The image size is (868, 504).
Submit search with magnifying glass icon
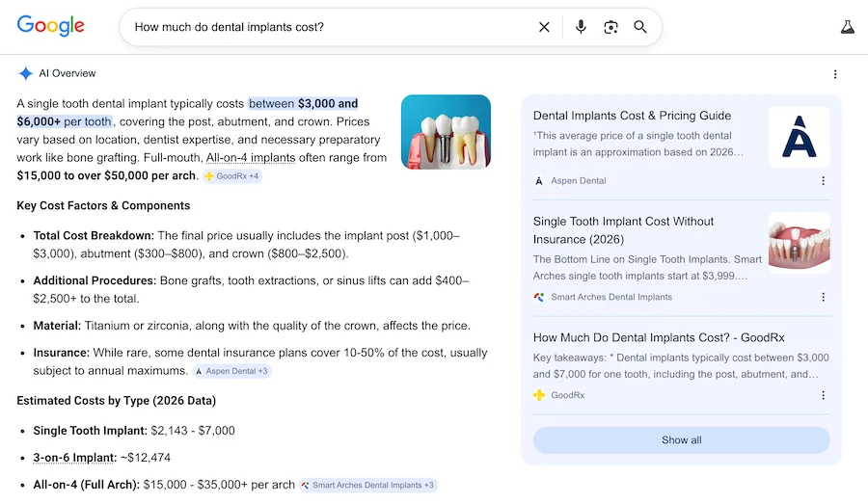click(640, 27)
